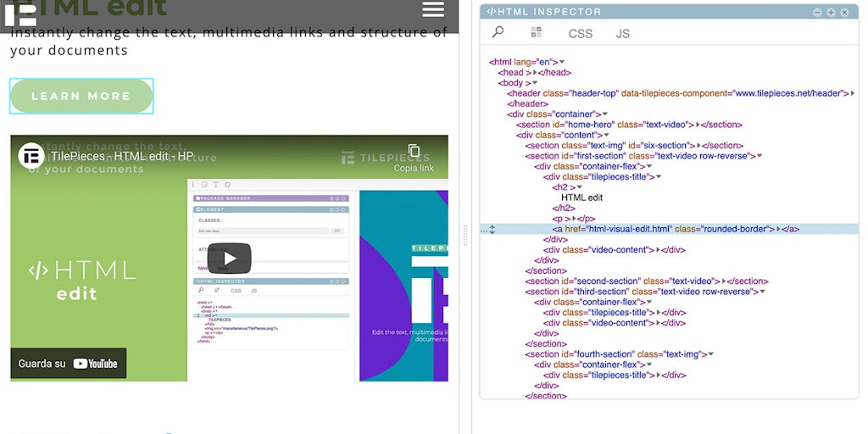Image resolution: width=868 pixels, height=434 pixels.
Task: Expand the a href="html-visual-edit.html" node arrow
Action: pyautogui.click(x=778, y=229)
